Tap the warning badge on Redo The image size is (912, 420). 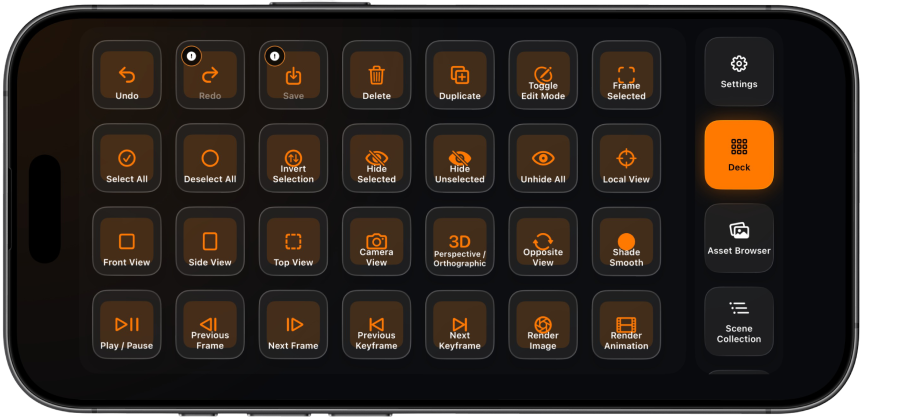pyautogui.click(x=191, y=56)
